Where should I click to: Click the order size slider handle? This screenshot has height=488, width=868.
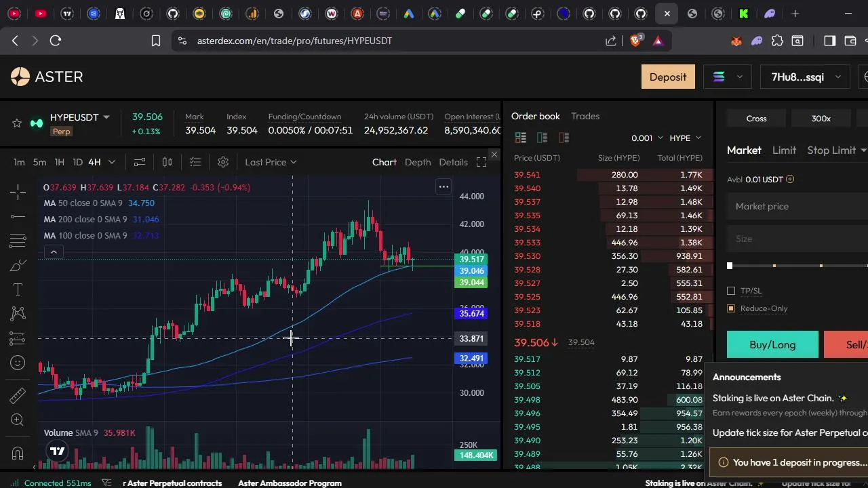(730, 266)
